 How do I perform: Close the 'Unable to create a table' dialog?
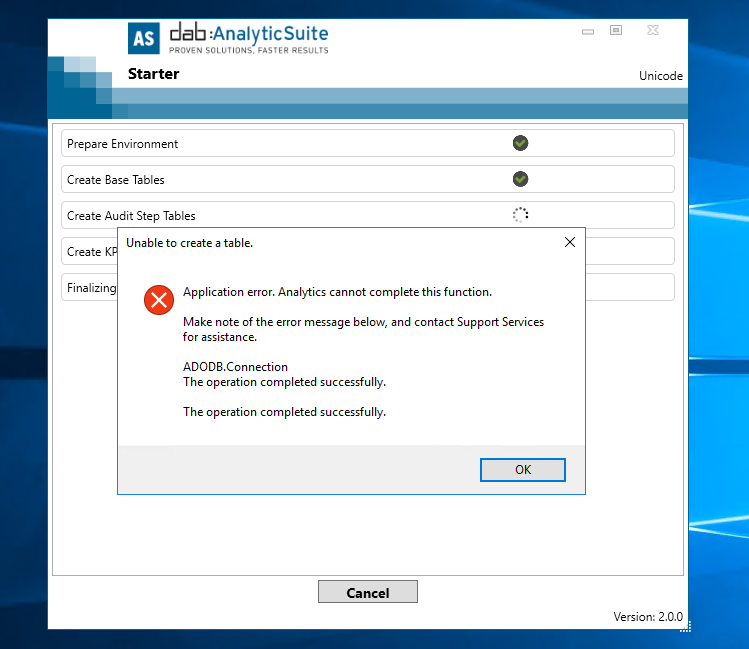[x=570, y=242]
